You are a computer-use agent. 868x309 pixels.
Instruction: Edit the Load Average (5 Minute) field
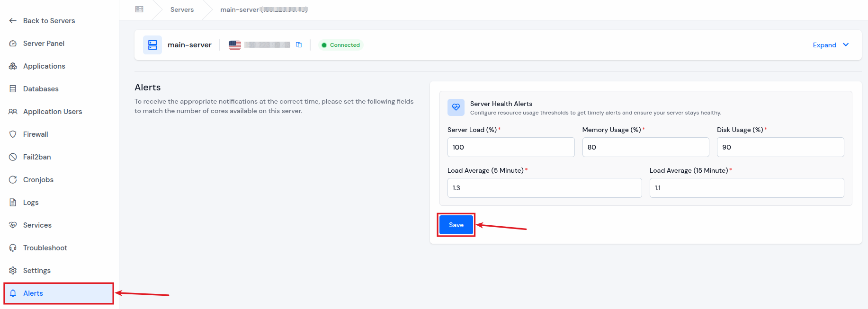pyautogui.click(x=544, y=188)
